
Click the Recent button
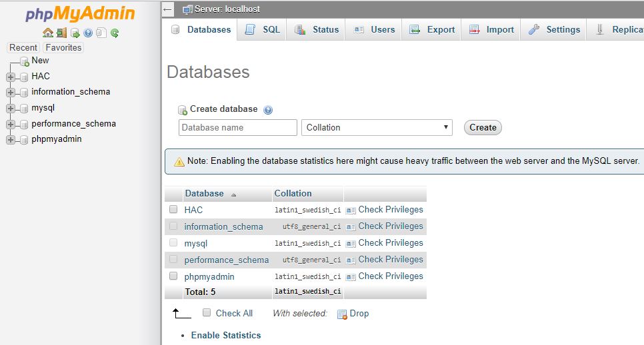point(23,47)
